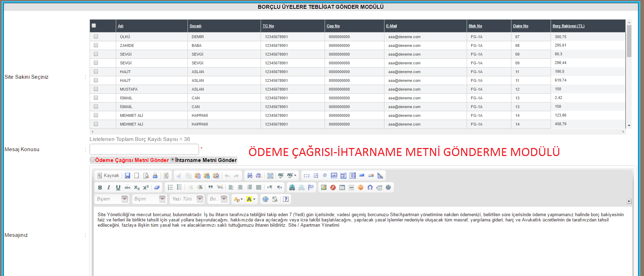The image size is (644, 276).
Task: Expand the Biçem style dropdown
Action: [x=112, y=199]
